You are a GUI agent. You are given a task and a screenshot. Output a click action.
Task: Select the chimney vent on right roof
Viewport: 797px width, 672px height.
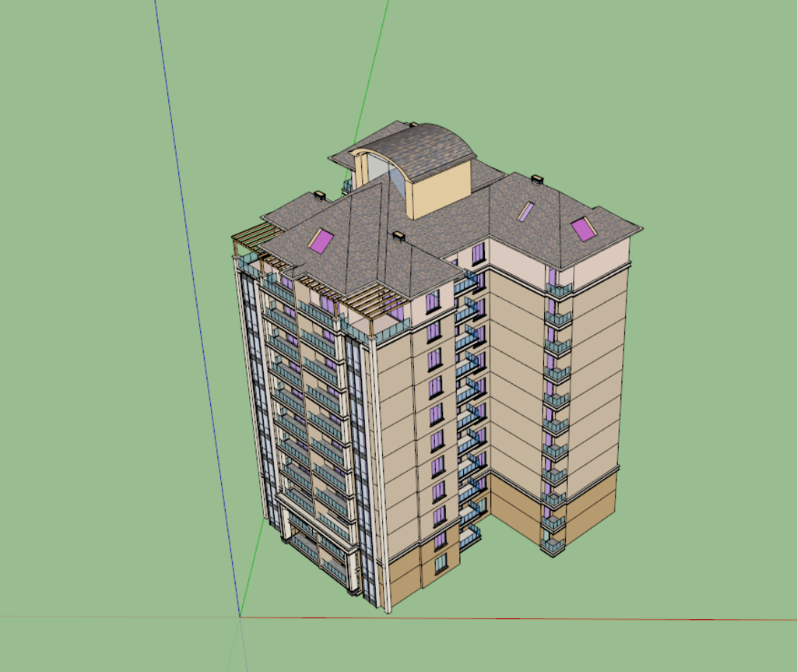[537, 179]
